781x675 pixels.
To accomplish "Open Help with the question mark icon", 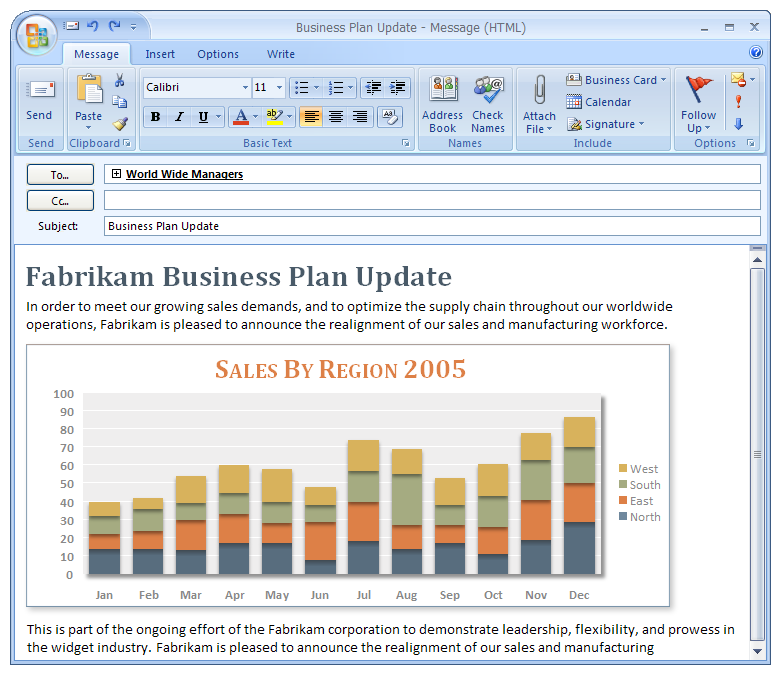I will point(756,52).
